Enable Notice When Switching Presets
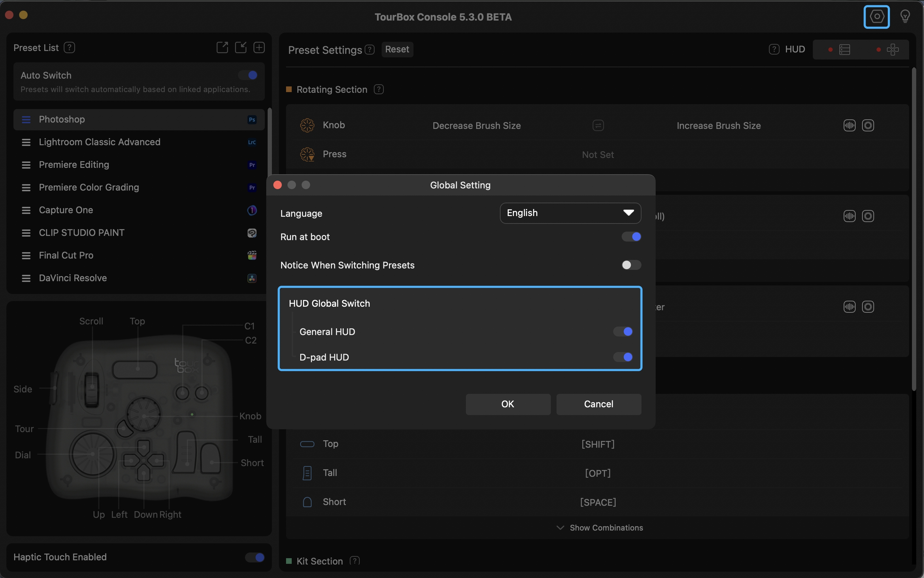Viewport: 924px width, 578px height. [x=631, y=265]
